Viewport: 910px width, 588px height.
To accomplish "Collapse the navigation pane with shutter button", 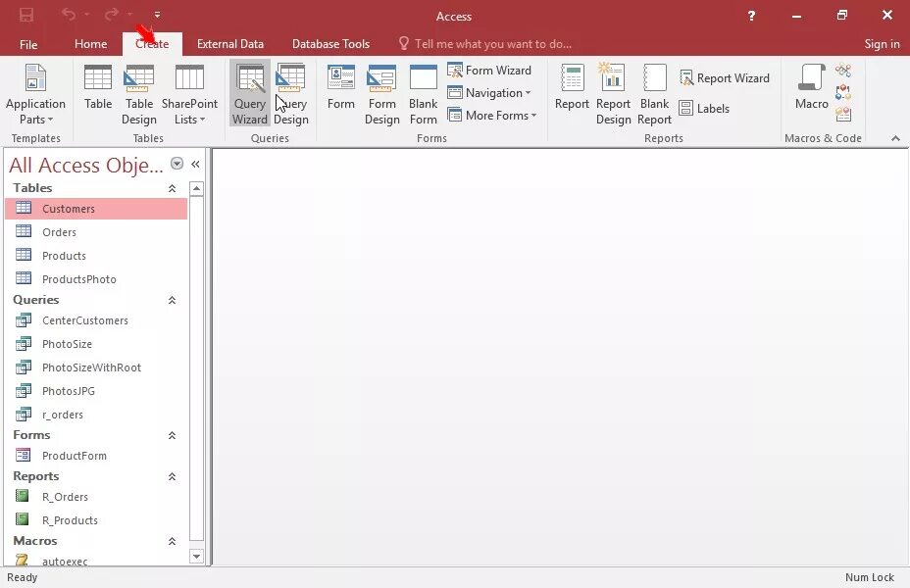I will 195,164.
